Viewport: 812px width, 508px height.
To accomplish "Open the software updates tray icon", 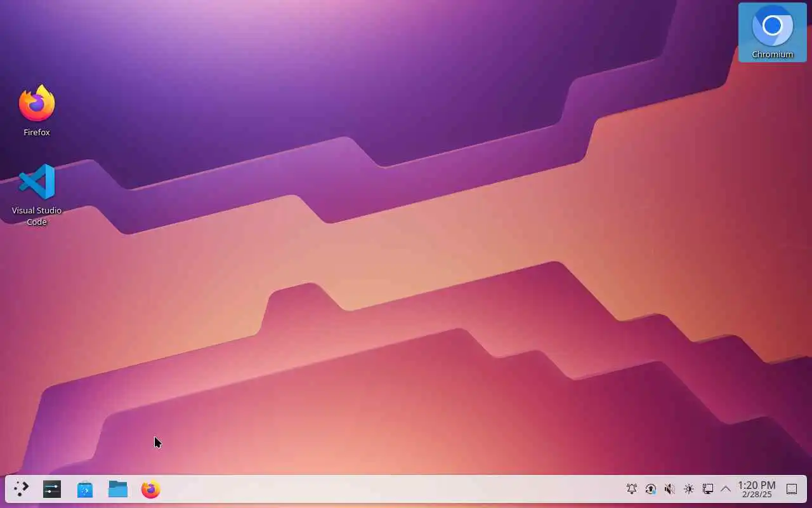I will (x=651, y=489).
